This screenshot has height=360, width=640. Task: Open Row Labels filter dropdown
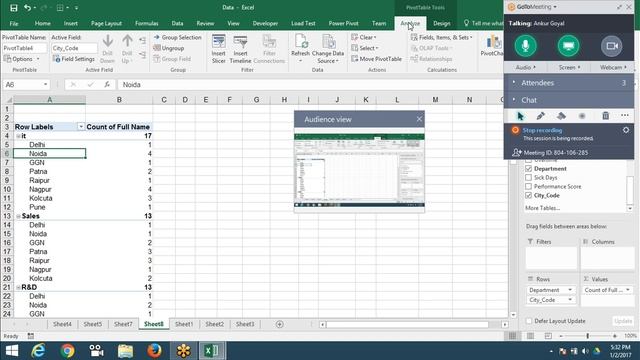[x=81, y=127]
